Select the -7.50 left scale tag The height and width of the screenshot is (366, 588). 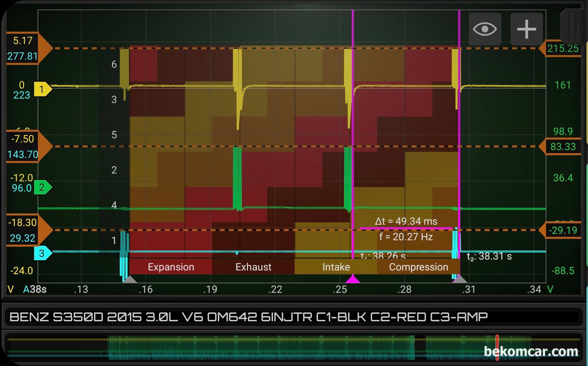29,146
